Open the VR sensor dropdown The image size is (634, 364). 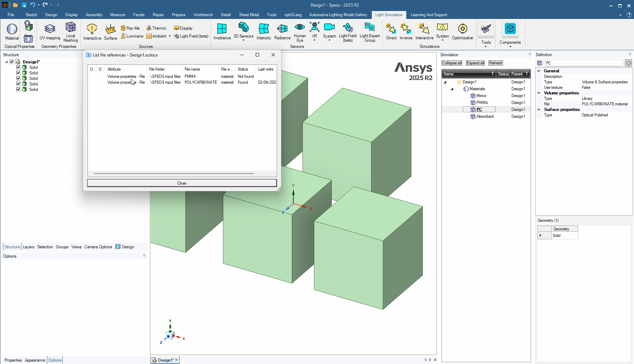click(314, 40)
